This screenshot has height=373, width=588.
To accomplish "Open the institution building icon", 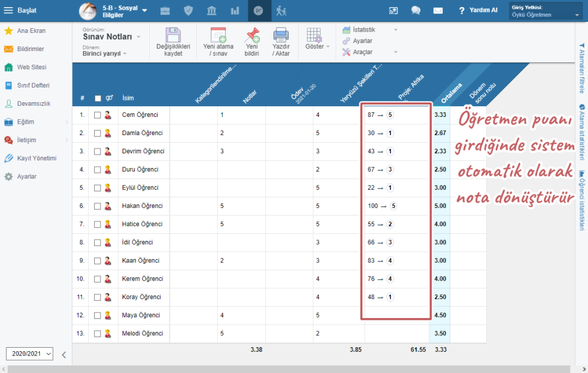I will pyautogui.click(x=212, y=11).
